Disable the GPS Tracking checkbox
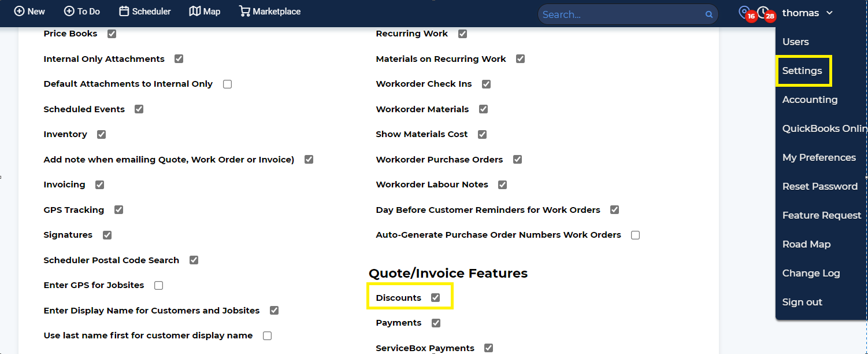Screen dimensions: 868x354 click(118, 210)
